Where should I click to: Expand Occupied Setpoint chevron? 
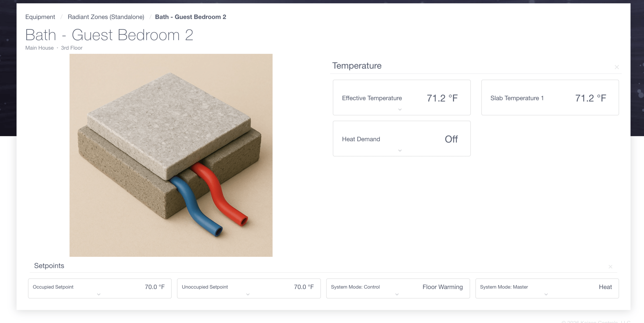tap(99, 294)
